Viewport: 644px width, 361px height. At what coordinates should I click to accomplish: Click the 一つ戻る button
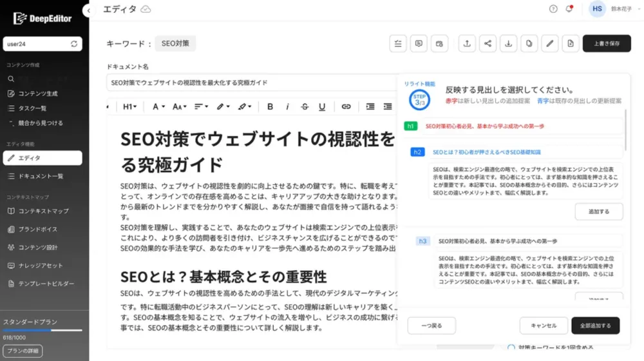(x=431, y=326)
